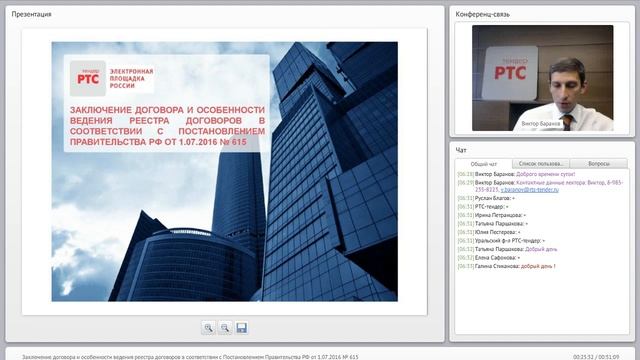Zoom in on the presentation slide
Image resolution: width=640 pixels, height=360 pixels.
click(x=208, y=328)
